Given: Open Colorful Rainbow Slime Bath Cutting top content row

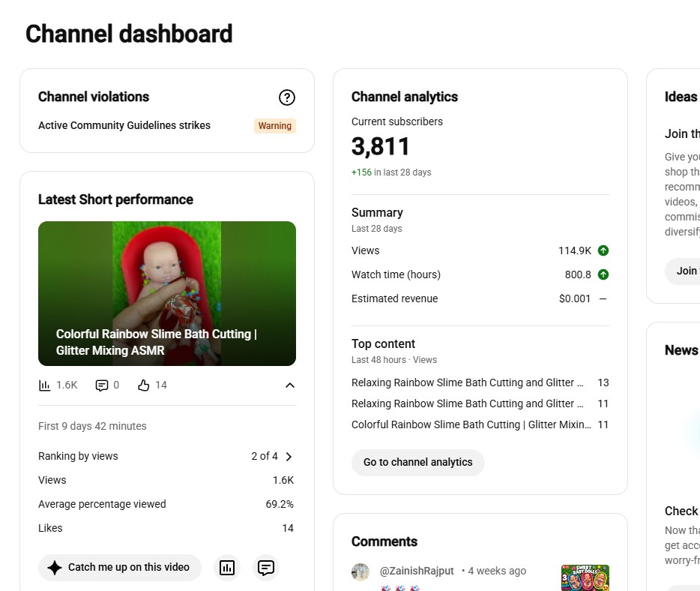Looking at the screenshot, I should (480, 424).
